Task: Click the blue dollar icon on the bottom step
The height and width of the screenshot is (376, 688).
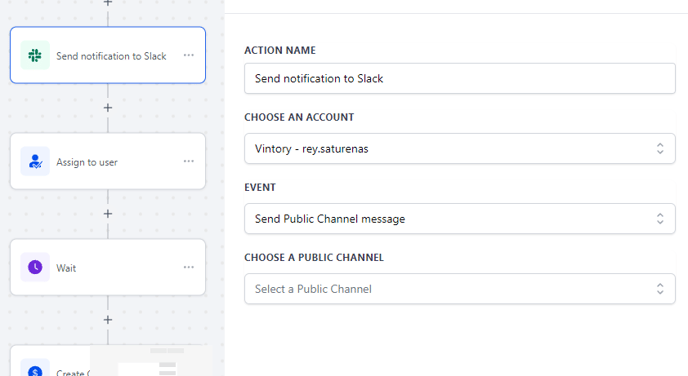Action: (35, 371)
